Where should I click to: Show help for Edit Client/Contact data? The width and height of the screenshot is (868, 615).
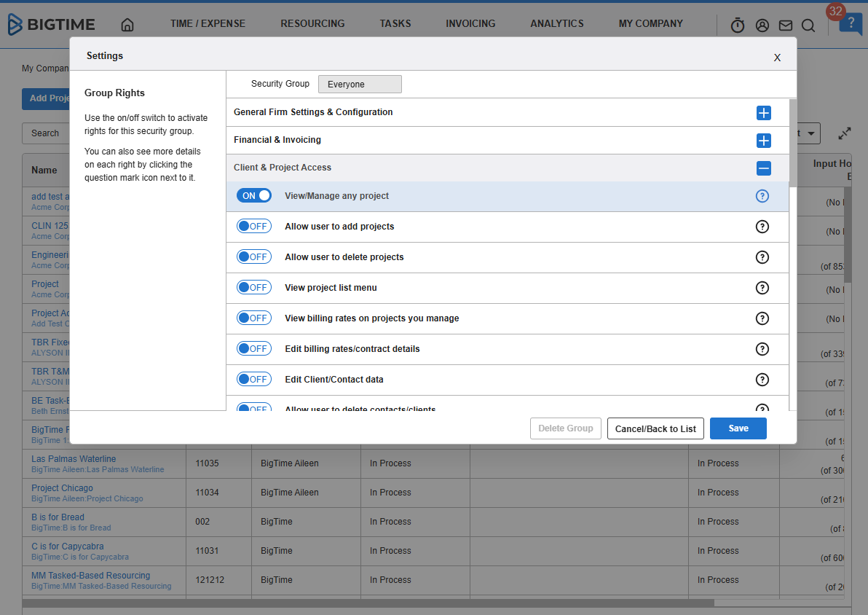click(x=762, y=380)
